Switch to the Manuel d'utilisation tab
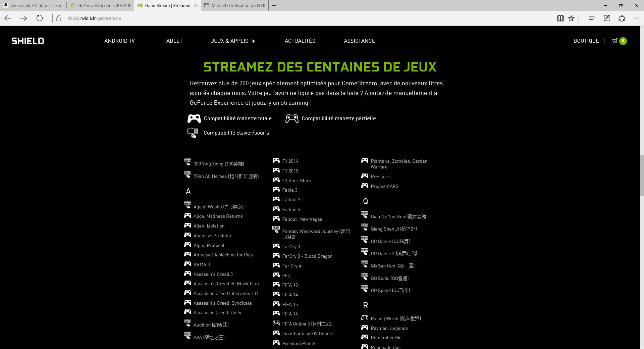This screenshot has height=349, width=644. click(x=235, y=5)
